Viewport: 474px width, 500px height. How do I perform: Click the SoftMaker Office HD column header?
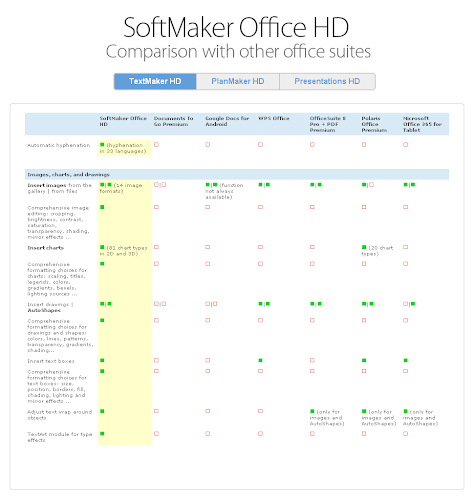[x=123, y=121]
